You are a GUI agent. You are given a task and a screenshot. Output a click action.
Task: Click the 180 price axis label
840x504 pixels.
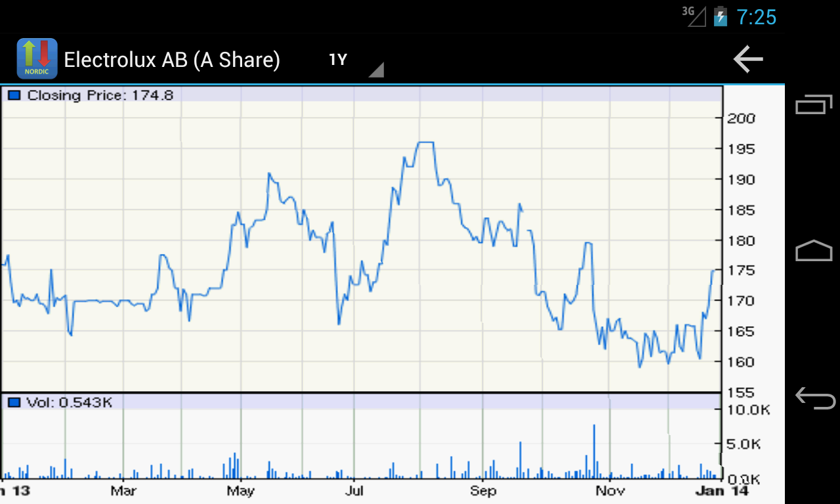[741, 240]
